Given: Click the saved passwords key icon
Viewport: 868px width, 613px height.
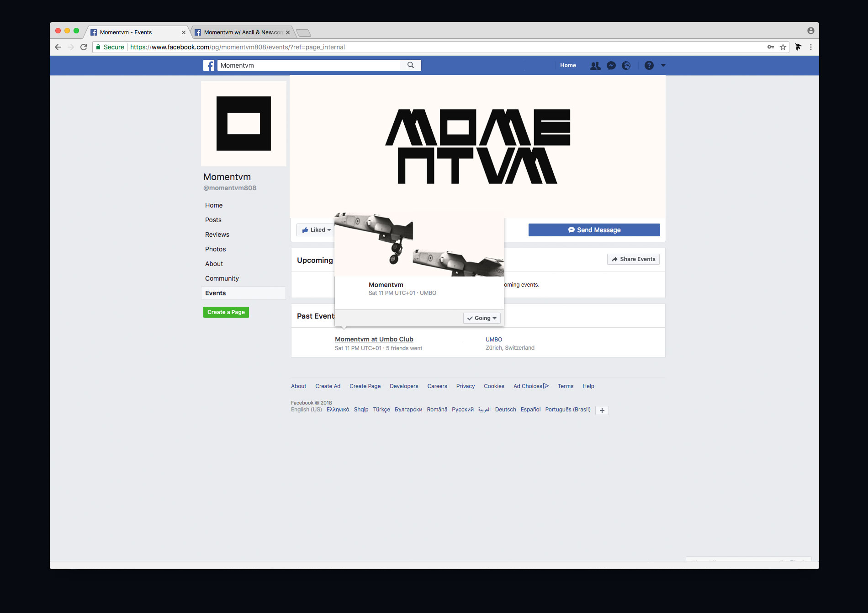Looking at the screenshot, I should pyautogui.click(x=771, y=47).
